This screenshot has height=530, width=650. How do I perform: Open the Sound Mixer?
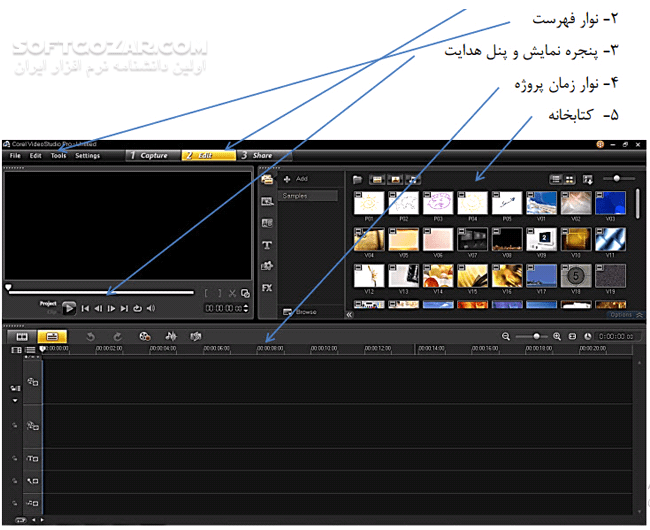pos(170,336)
